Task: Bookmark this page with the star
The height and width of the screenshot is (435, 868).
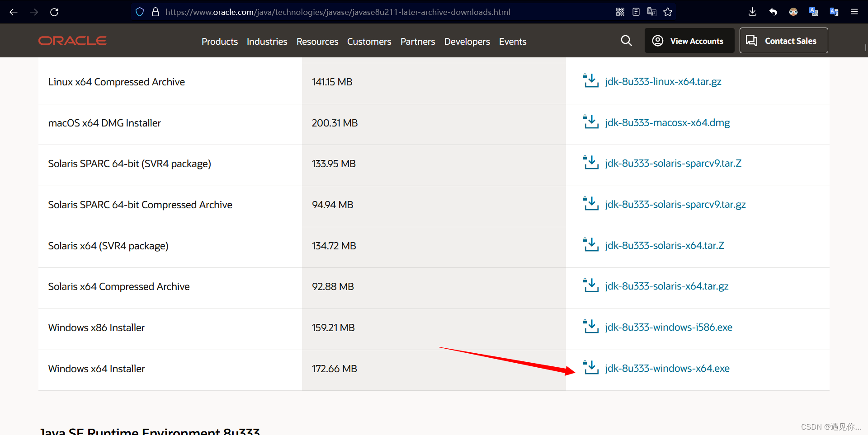Action: (668, 12)
